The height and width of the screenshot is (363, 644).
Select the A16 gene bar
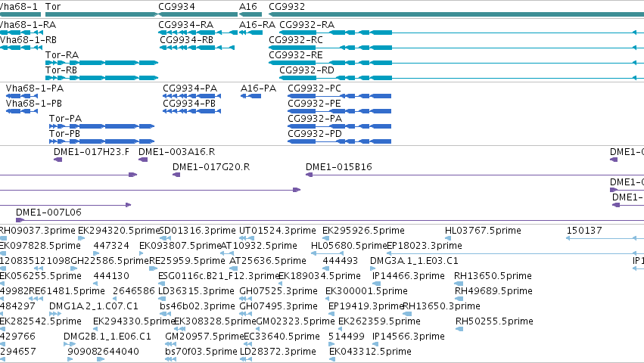(x=250, y=14)
